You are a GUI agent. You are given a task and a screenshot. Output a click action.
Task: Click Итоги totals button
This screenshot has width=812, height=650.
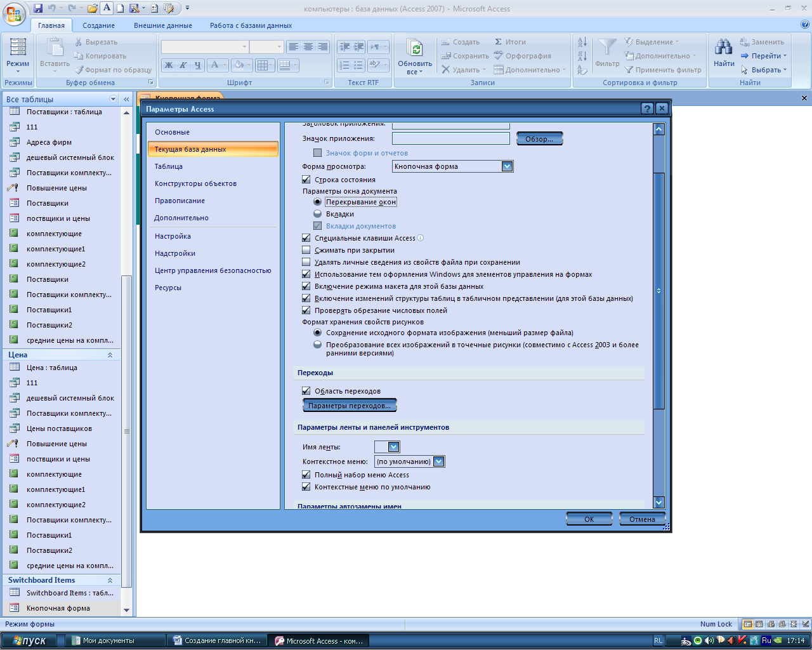(x=510, y=42)
